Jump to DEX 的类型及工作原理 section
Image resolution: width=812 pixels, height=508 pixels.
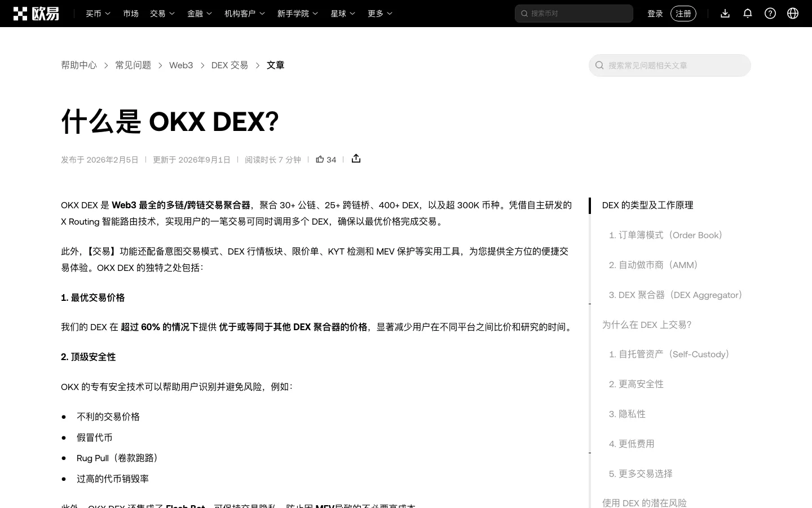point(648,205)
